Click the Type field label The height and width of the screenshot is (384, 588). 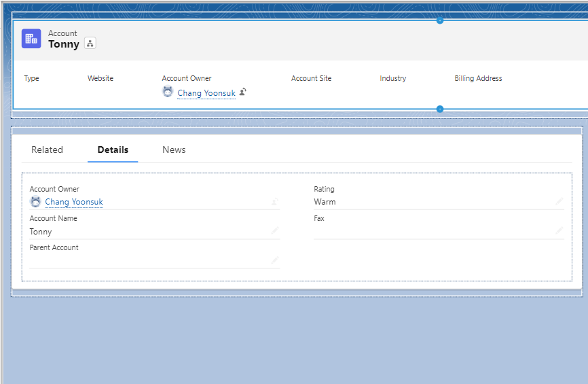31,78
